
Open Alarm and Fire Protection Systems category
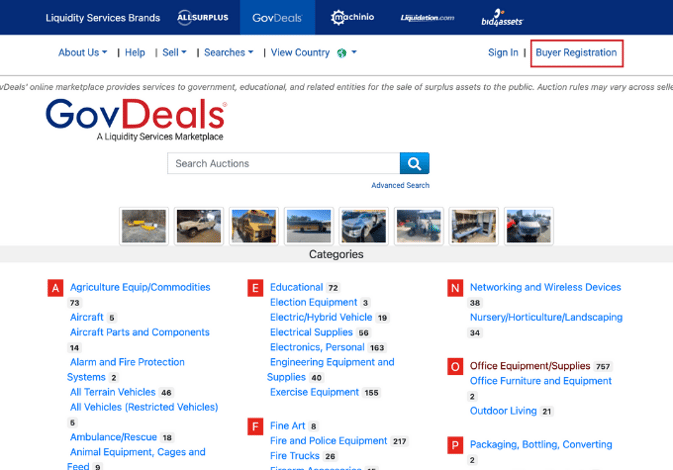127,370
